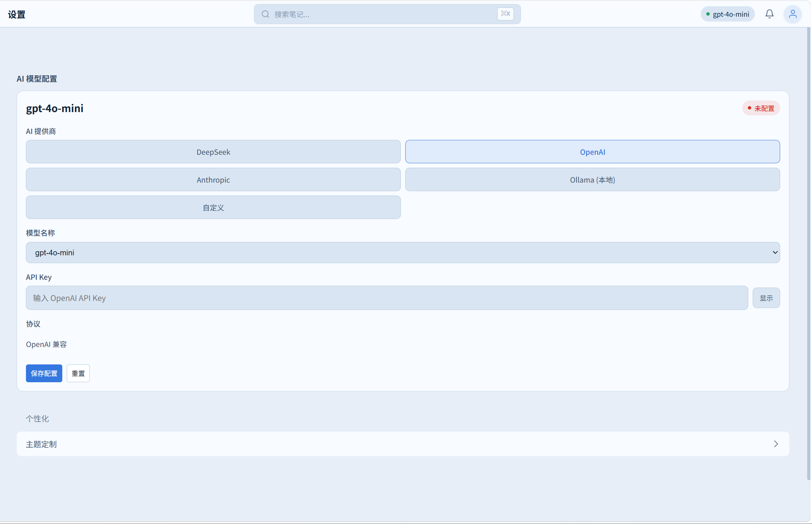Choose the Anthropic provider option
Screen dimensions: 812x524
click(213, 180)
